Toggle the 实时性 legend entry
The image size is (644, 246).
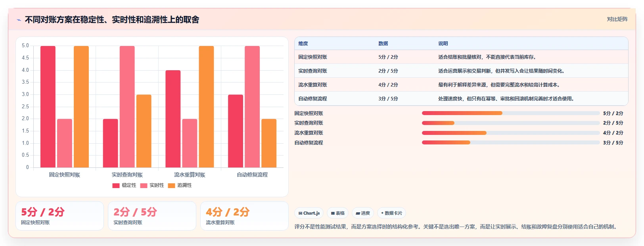point(152,185)
